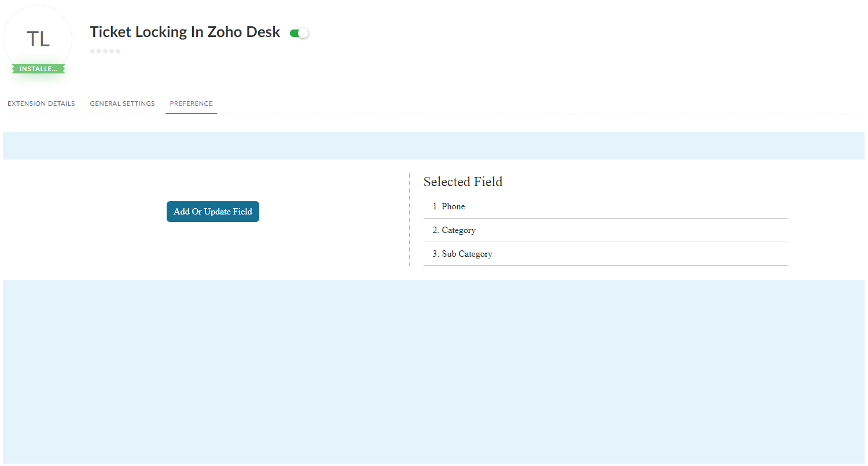Switch to the General Settings tab
This screenshot has height=466, width=868.
coord(122,103)
